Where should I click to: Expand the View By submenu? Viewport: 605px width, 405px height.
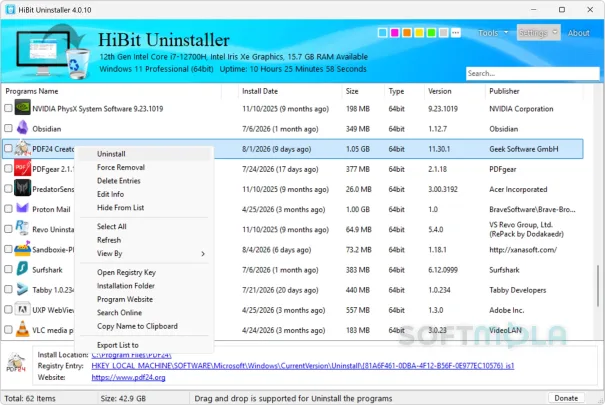click(x=145, y=253)
